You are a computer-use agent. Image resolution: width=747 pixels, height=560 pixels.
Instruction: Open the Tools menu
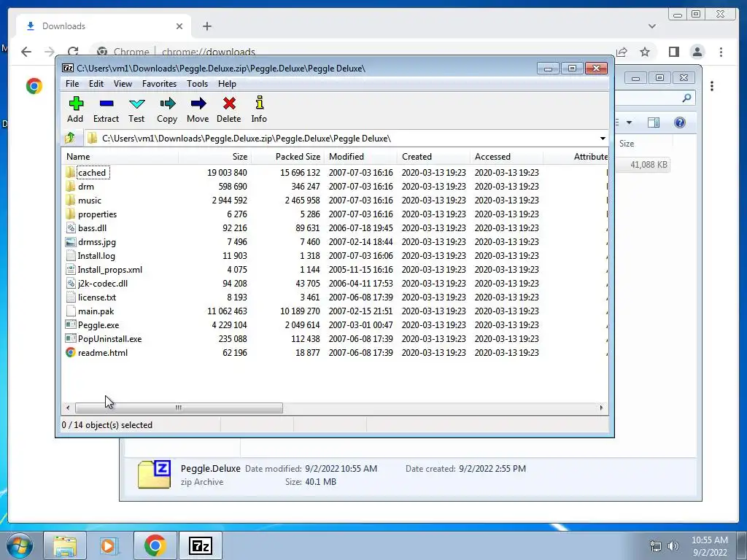[x=197, y=84]
